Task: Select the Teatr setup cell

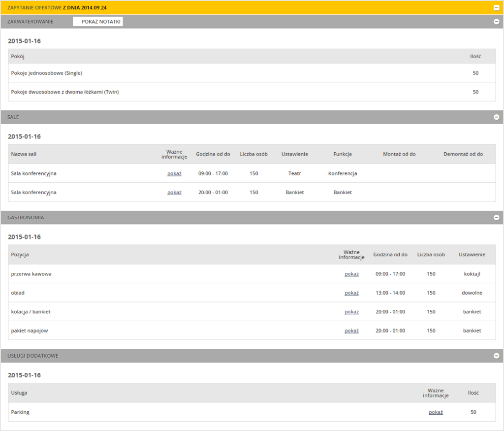Action: click(x=295, y=173)
